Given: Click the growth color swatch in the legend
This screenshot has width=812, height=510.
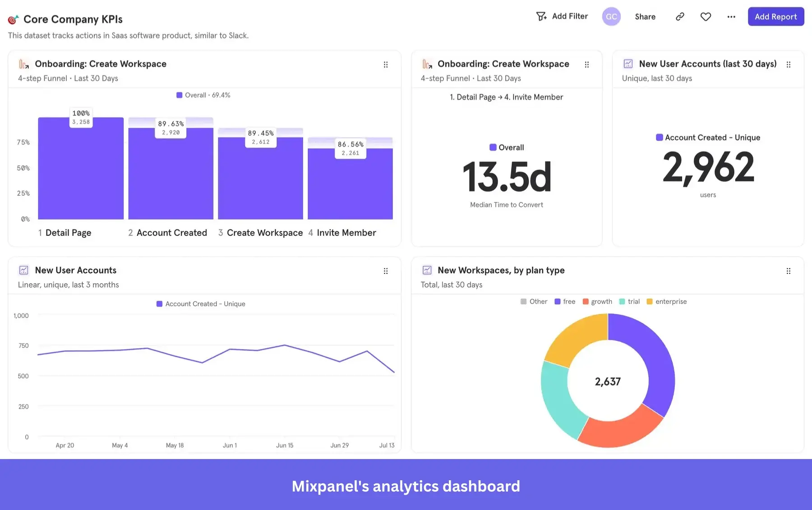Looking at the screenshot, I should click(x=585, y=301).
